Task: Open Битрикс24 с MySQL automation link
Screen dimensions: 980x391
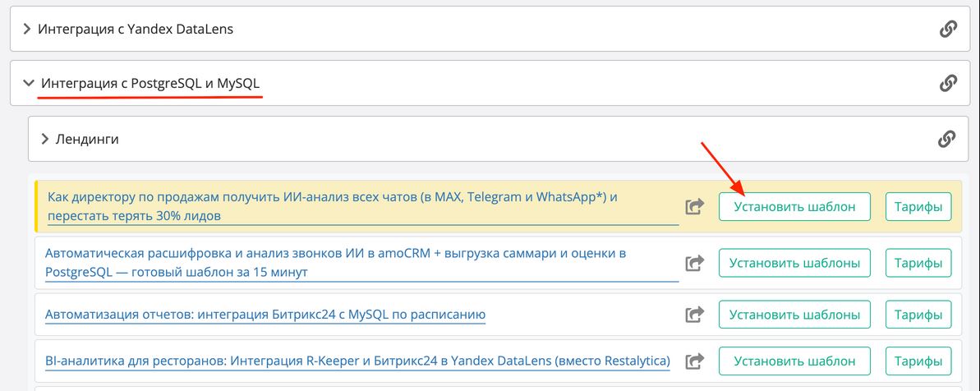Action: tap(265, 314)
